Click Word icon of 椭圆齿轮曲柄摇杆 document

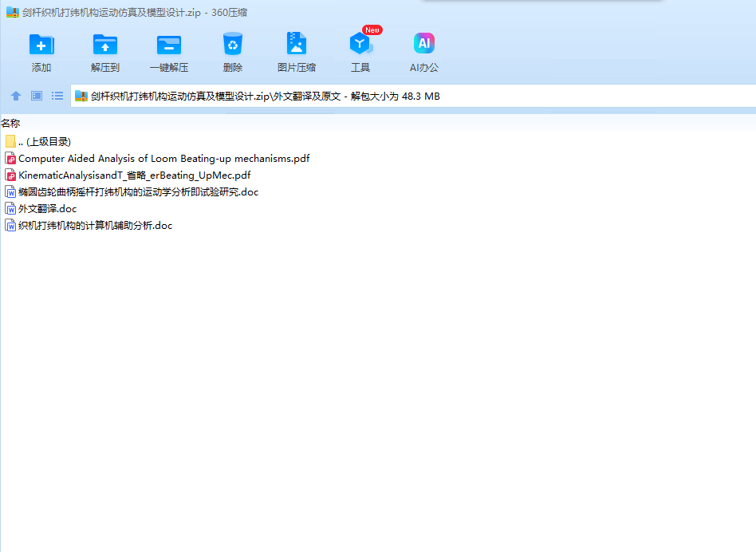10,192
